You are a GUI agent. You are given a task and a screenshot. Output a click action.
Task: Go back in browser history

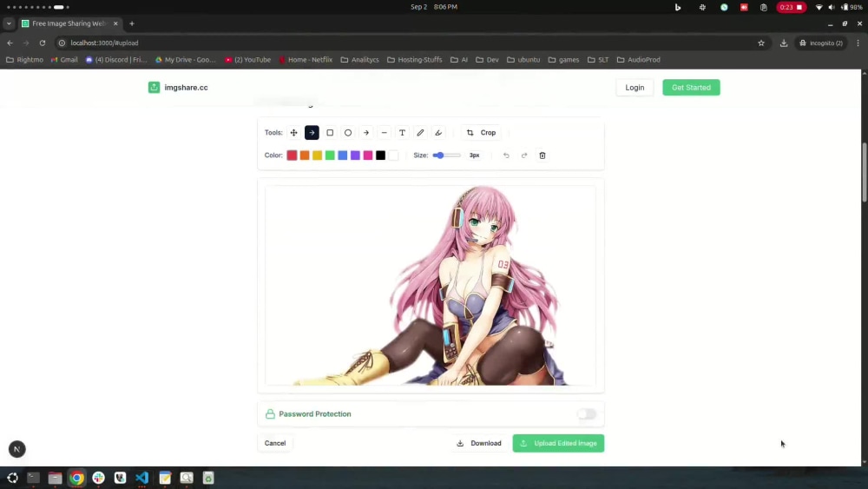click(10, 43)
